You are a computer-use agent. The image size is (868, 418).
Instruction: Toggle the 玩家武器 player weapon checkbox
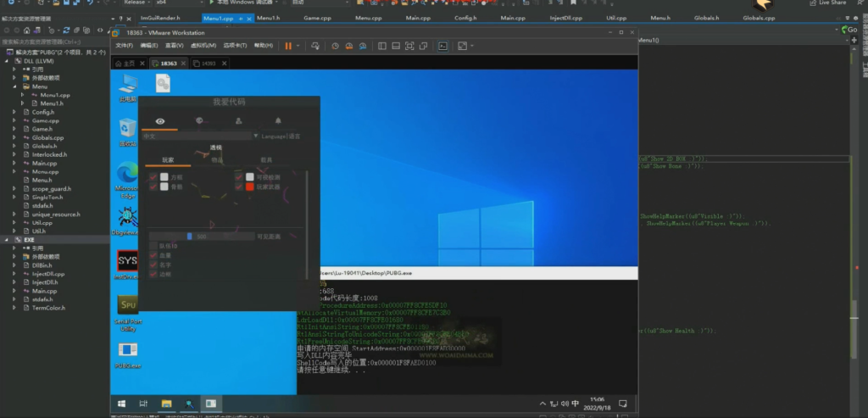tap(238, 187)
